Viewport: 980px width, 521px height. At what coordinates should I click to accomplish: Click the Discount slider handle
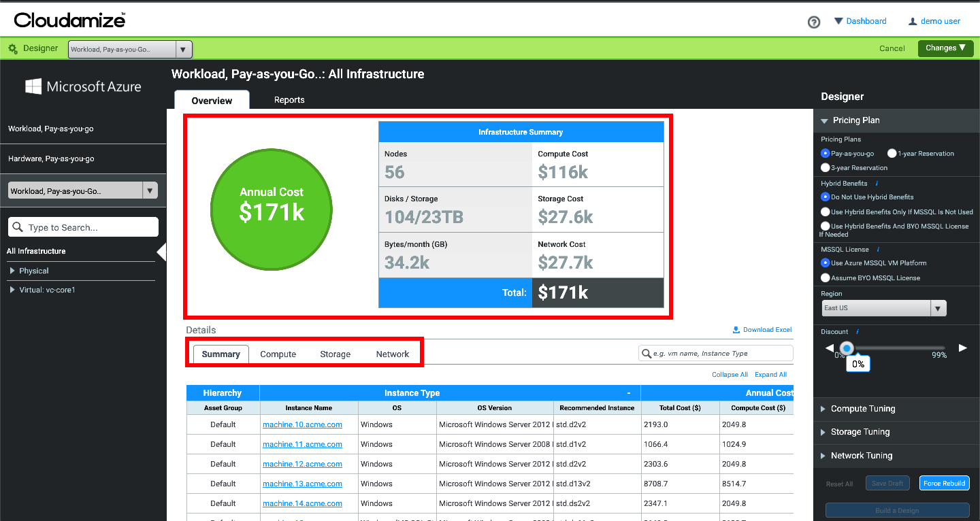pyautogui.click(x=846, y=348)
